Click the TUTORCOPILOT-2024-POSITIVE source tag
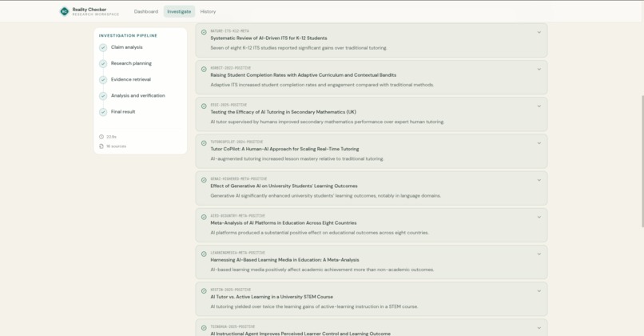Image resolution: width=644 pixels, height=336 pixels. pyautogui.click(x=237, y=142)
